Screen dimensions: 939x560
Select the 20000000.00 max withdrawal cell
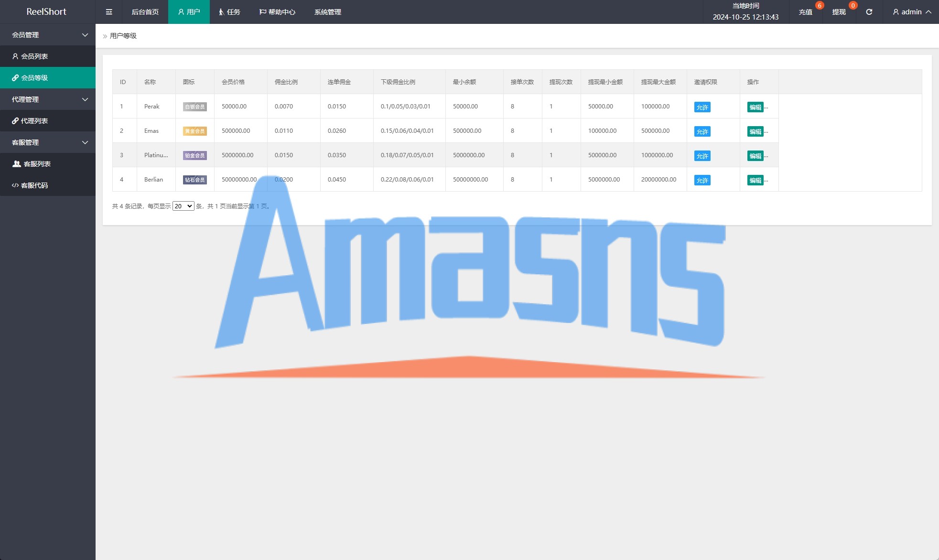(660, 180)
